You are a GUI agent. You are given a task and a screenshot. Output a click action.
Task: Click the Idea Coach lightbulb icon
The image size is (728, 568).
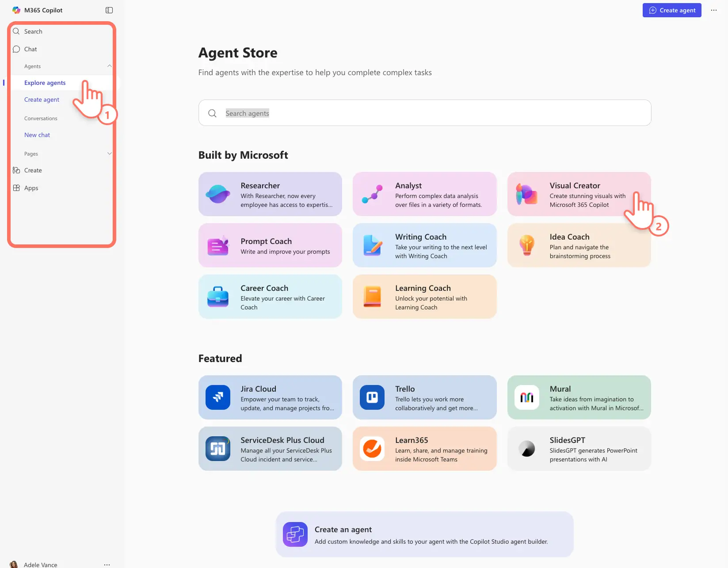(527, 245)
